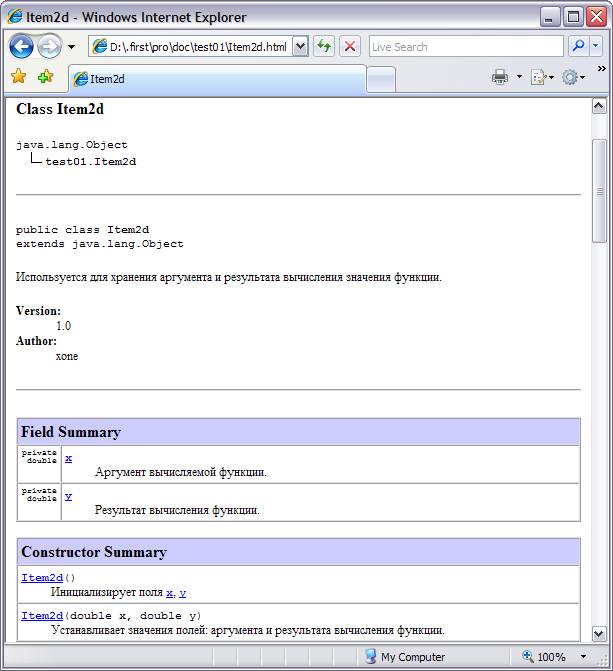613x671 pixels.
Task: Click the 'Field Summary' table header
Action: pyautogui.click(x=298, y=432)
